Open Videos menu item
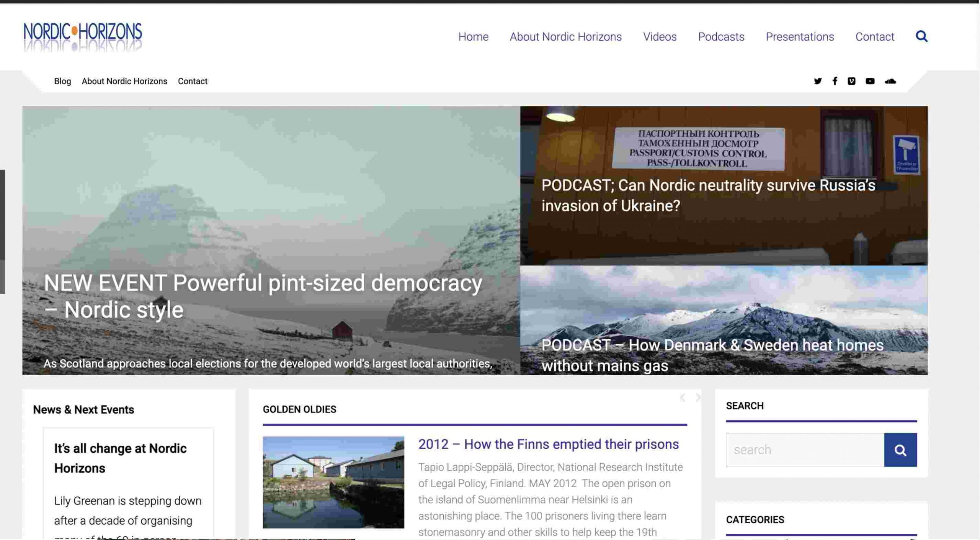Image resolution: width=980 pixels, height=540 pixels. tap(660, 37)
